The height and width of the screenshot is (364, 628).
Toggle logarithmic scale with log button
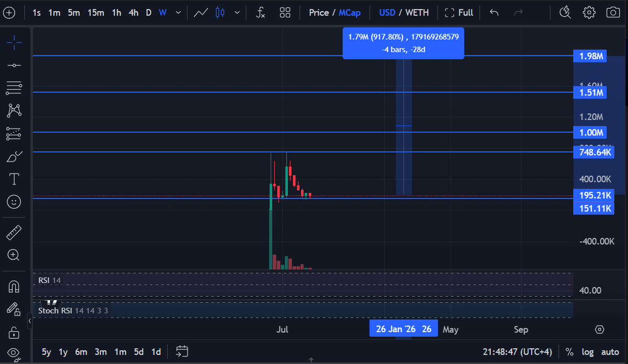[x=587, y=352]
